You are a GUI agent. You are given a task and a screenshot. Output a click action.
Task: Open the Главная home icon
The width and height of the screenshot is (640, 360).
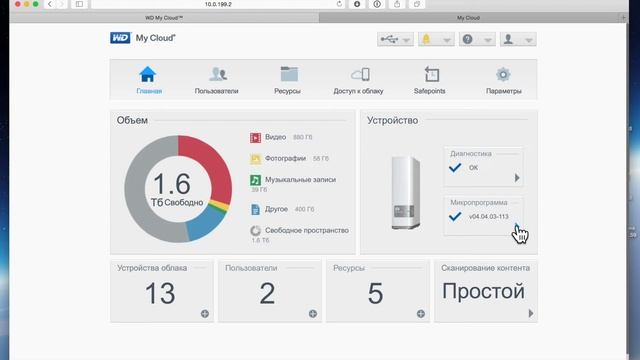pyautogui.click(x=147, y=74)
